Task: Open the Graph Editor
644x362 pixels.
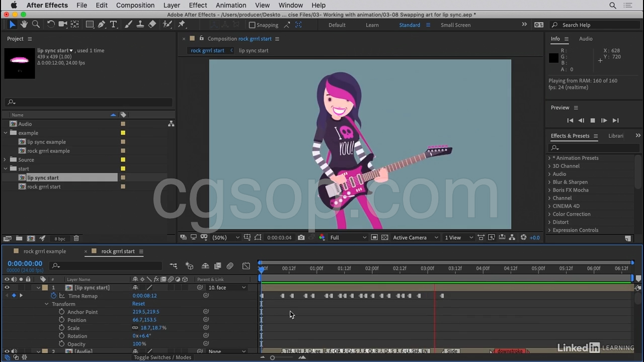Action: click(x=246, y=266)
